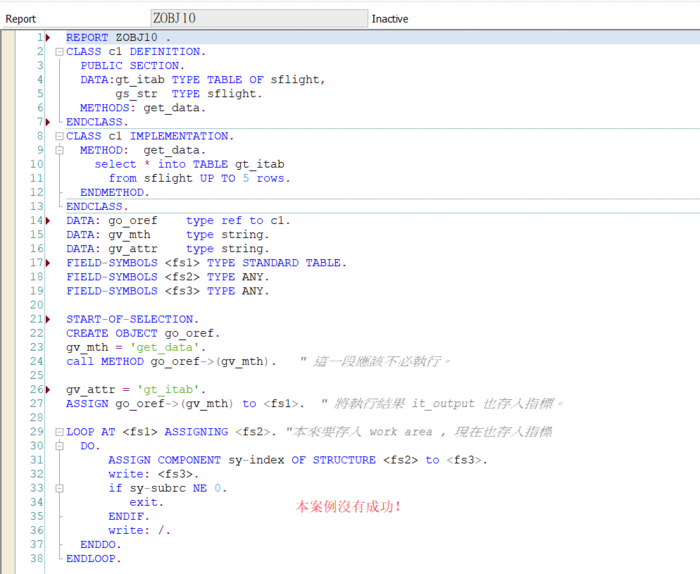
Task: Click the red marker on line 26
Action: coord(47,389)
